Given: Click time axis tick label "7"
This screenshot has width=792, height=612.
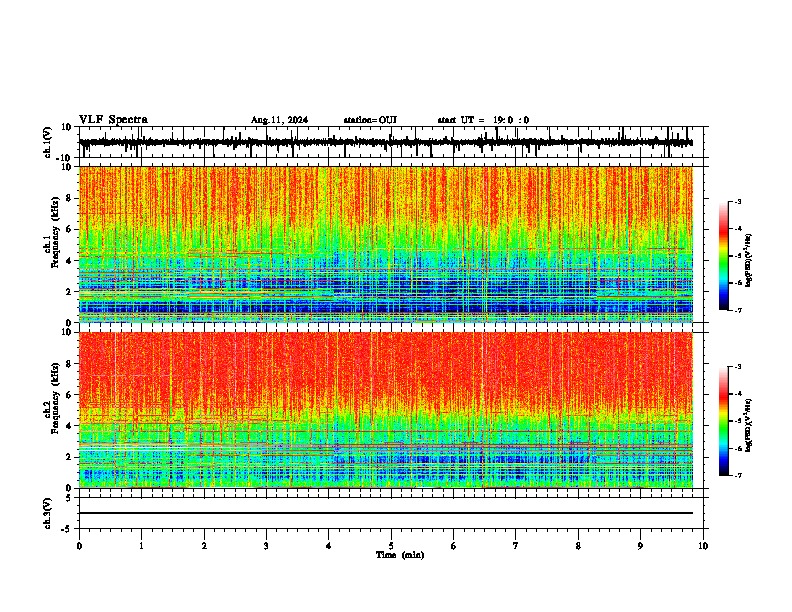Looking at the screenshot, I should [516, 546].
